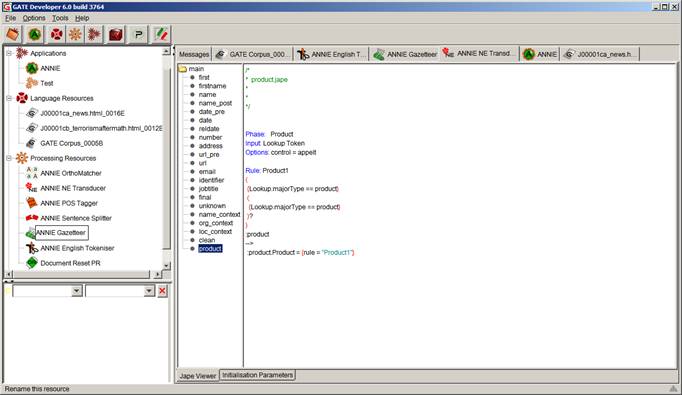Select Document Reset PR resource
The image size is (682, 395).
pos(70,263)
